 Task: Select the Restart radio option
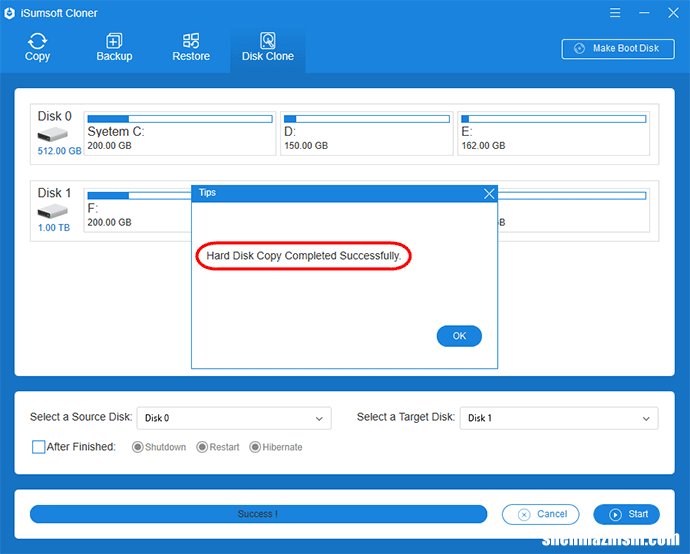click(x=202, y=447)
